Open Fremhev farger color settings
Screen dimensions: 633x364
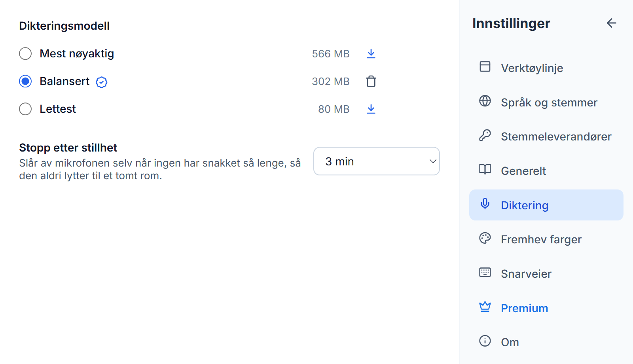tap(546, 239)
